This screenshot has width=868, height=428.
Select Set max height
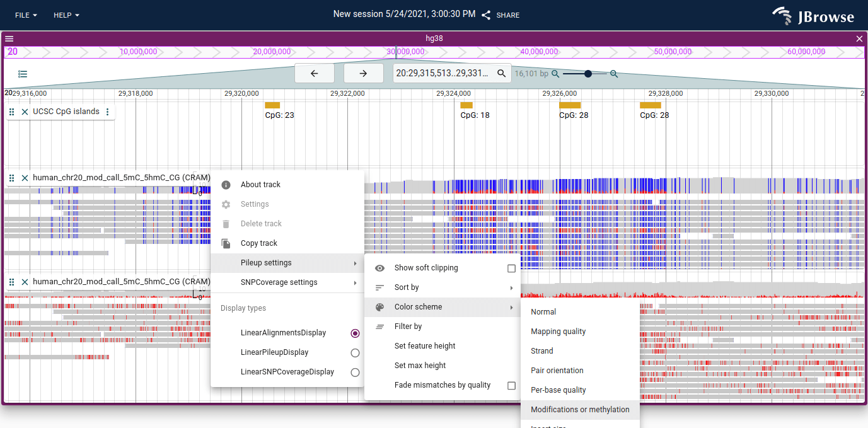point(443,366)
